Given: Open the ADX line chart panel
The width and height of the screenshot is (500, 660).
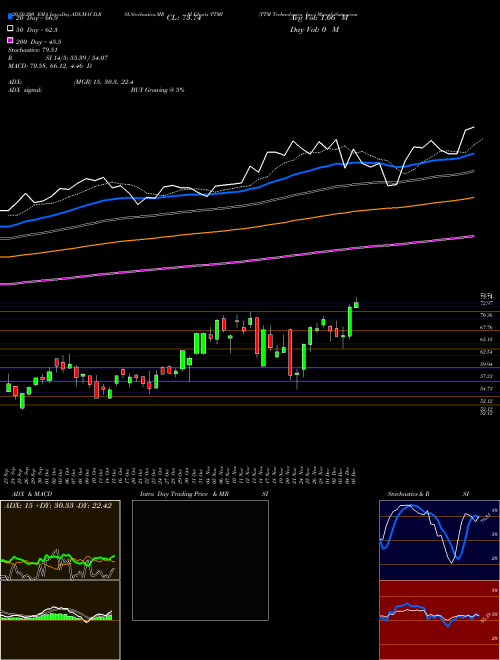Looking at the screenshot, I should (x=60, y=540).
